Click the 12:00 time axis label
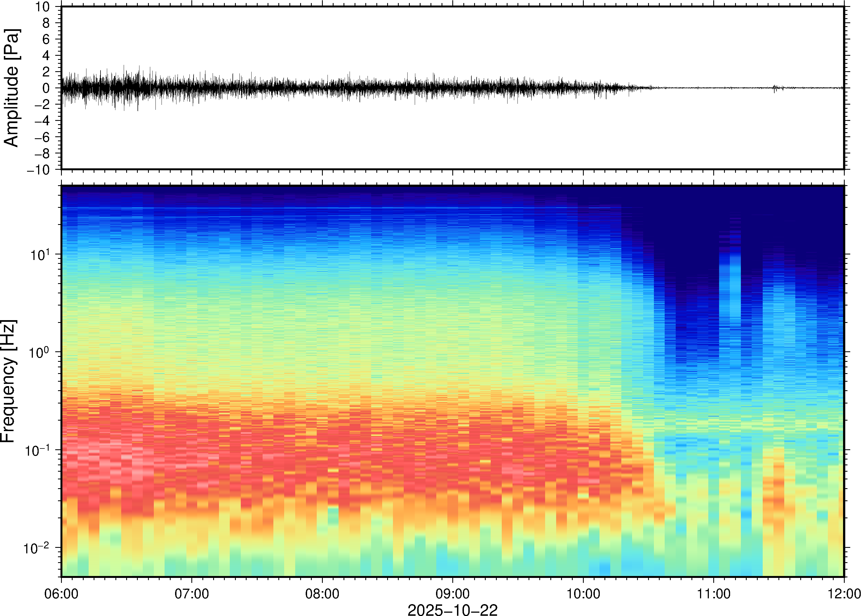 (844, 594)
